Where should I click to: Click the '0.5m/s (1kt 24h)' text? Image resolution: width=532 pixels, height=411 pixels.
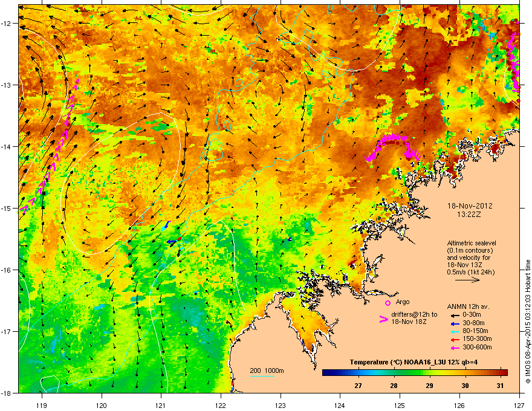coord(470,272)
